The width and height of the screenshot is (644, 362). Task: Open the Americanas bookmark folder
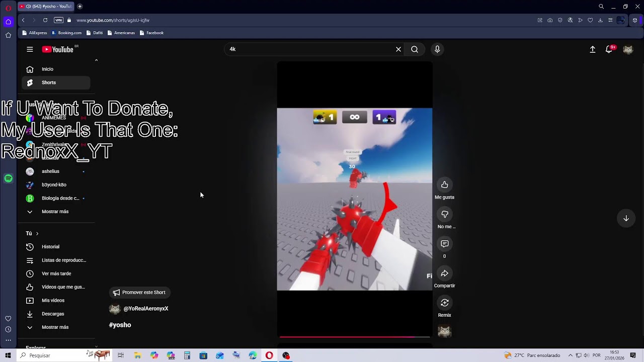click(121, 33)
